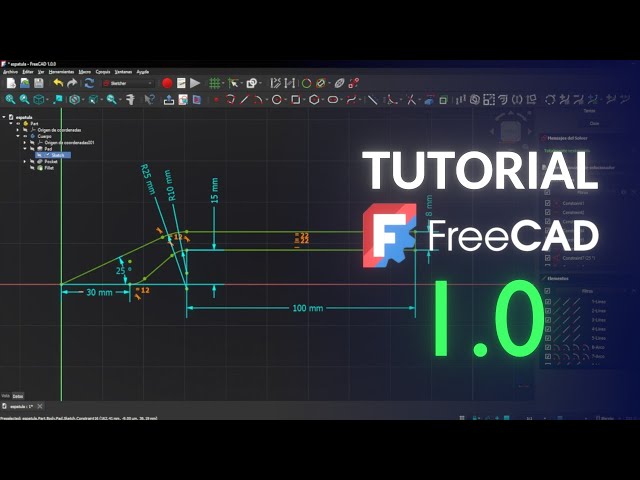Select the polyline tool

coord(231,99)
